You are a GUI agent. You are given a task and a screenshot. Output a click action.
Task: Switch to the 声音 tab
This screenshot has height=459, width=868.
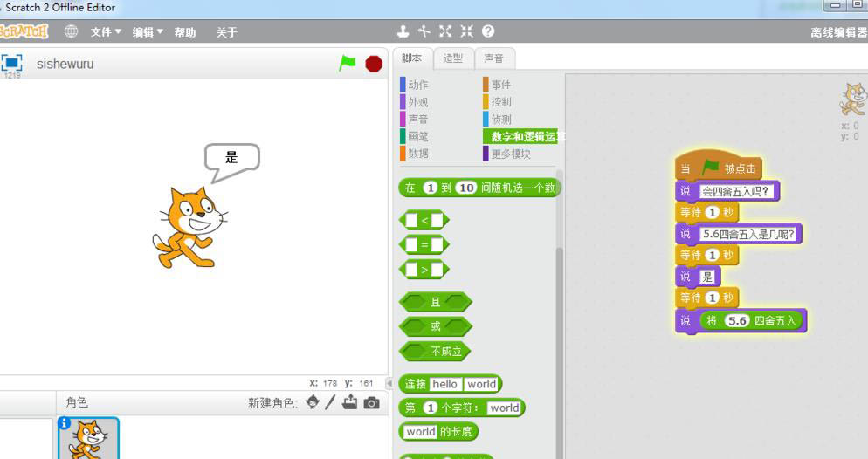493,58
